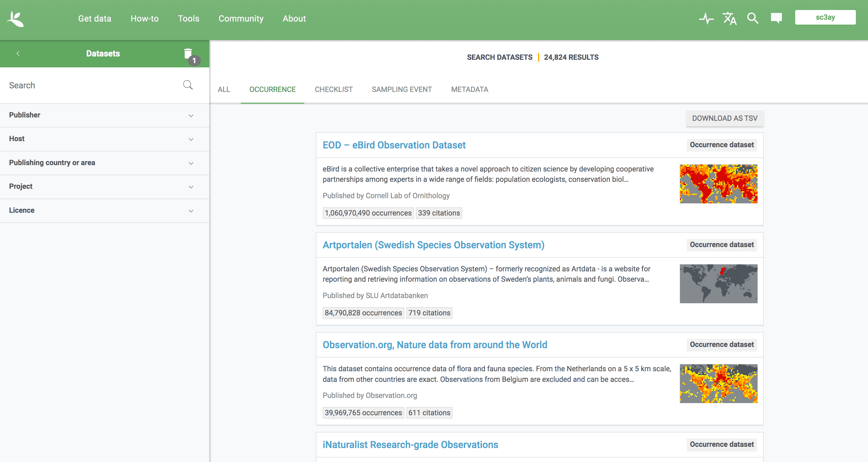Switch to the CHECKLIST tab
This screenshot has height=462, width=868.
point(334,89)
